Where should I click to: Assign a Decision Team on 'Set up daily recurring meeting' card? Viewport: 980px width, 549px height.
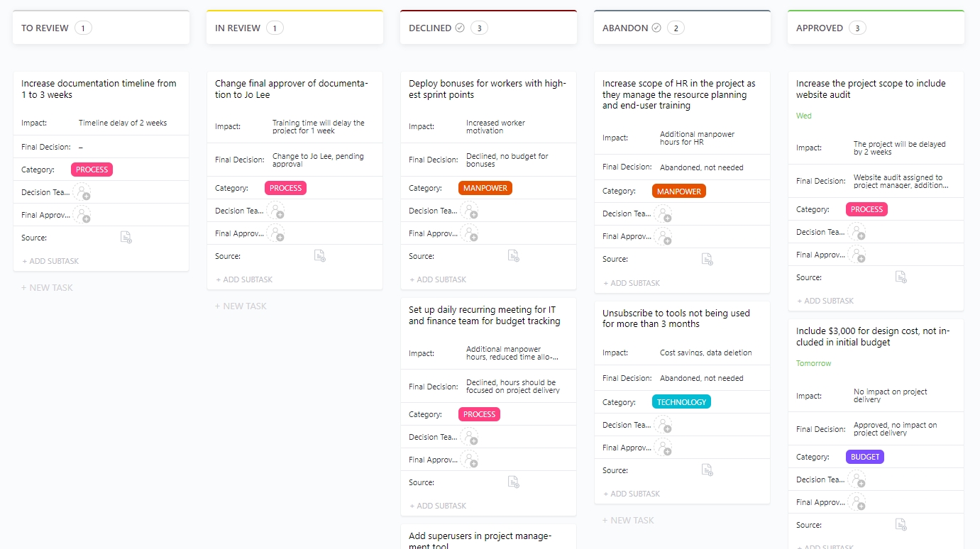point(471,437)
